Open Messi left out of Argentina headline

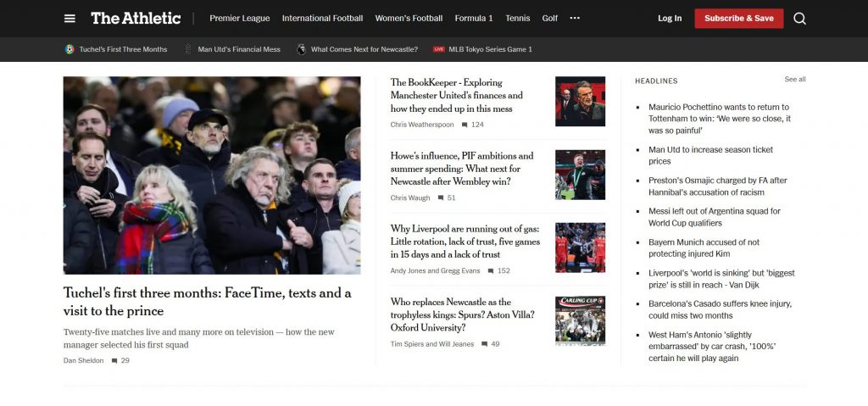[x=715, y=217]
